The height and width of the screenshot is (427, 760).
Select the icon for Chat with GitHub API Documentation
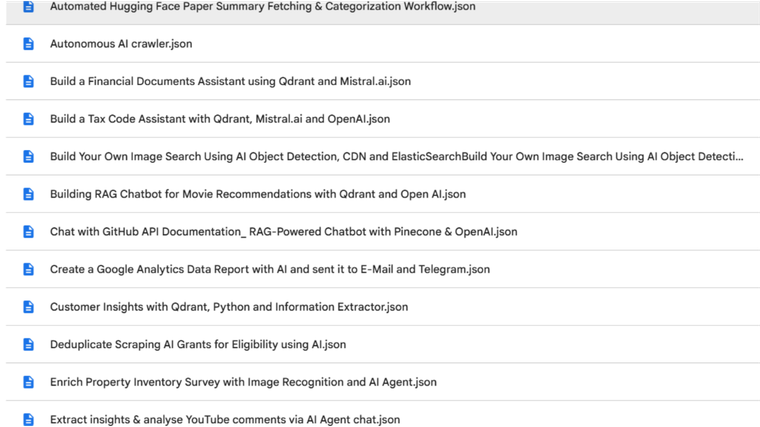coord(28,231)
